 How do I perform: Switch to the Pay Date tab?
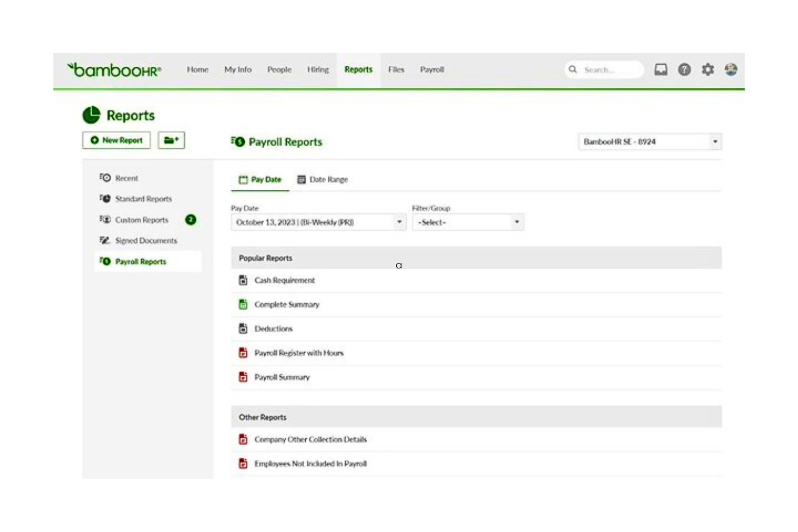[x=260, y=179]
